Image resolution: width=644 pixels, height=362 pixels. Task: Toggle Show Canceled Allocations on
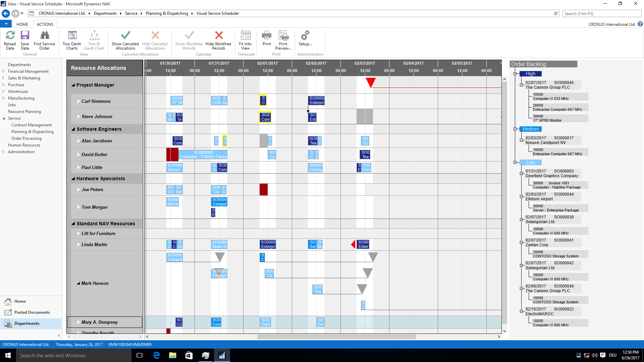[x=125, y=39]
